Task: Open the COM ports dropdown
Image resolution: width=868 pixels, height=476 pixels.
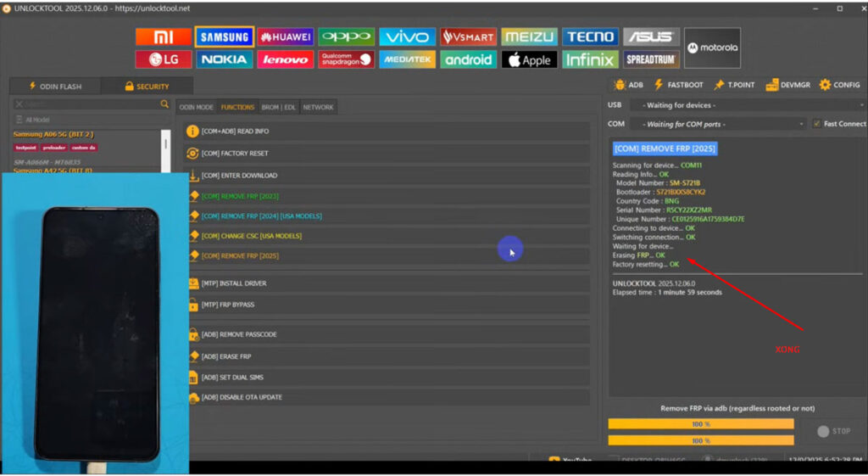Action: 718,124
